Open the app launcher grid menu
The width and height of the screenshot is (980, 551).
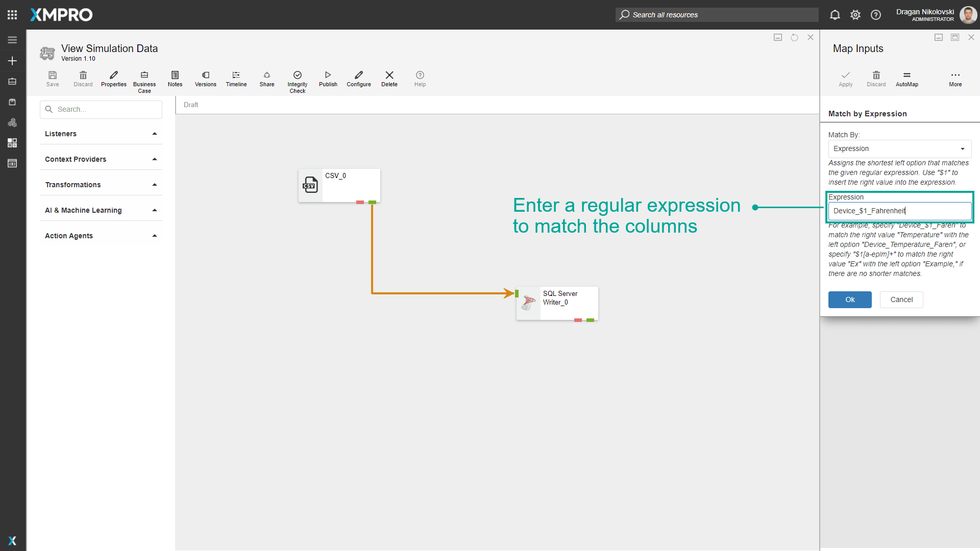pyautogui.click(x=12, y=15)
